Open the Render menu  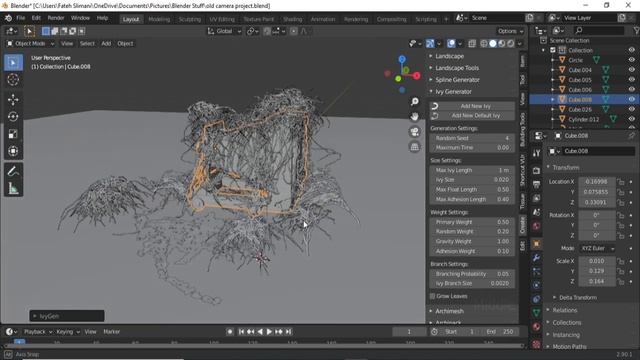point(56,18)
